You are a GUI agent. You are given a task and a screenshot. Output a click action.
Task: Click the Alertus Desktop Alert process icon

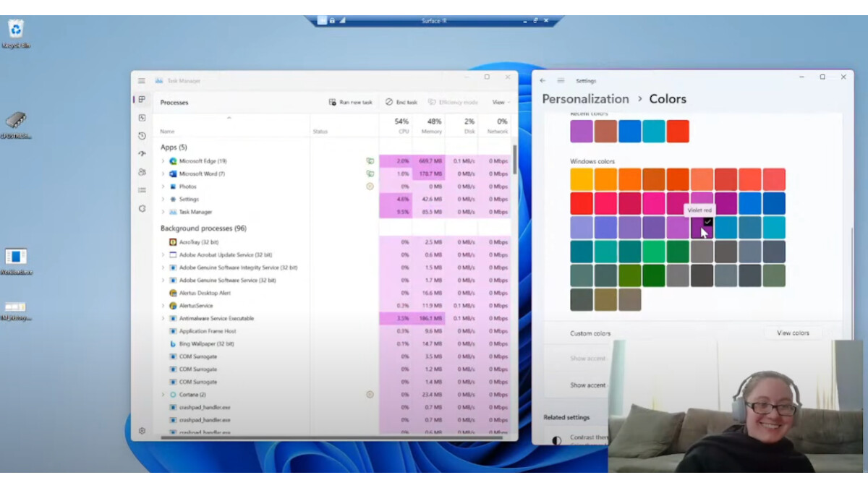point(173,293)
